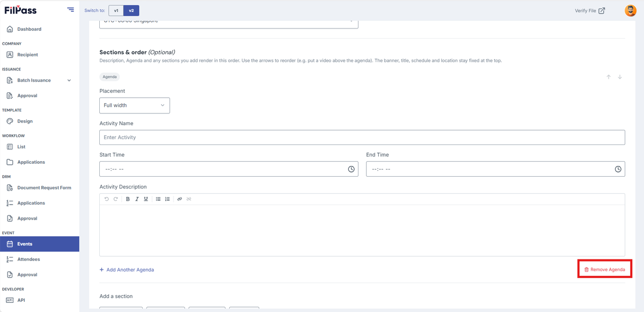Screen dimensions: 644x312
Task: Switch to version v1
Action: point(116,10)
